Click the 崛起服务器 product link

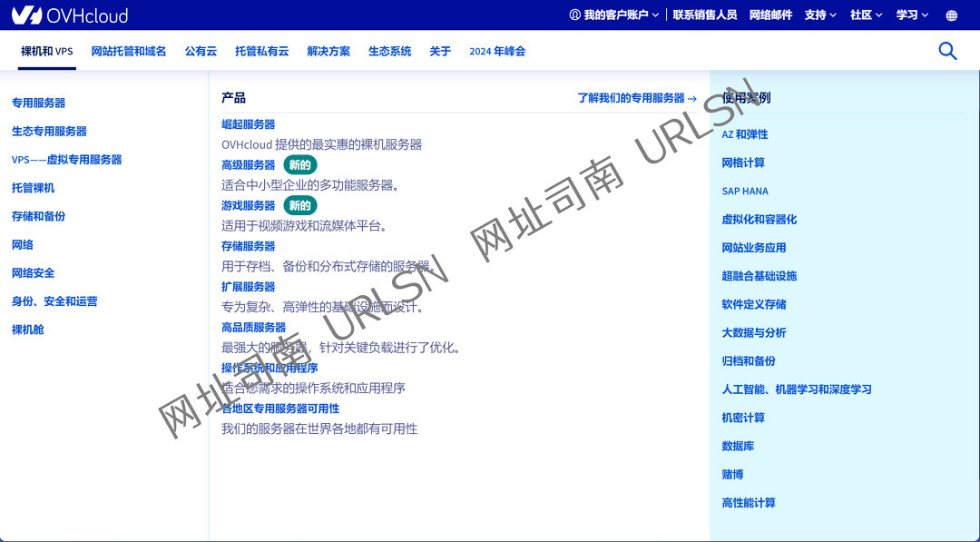tap(248, 124)
